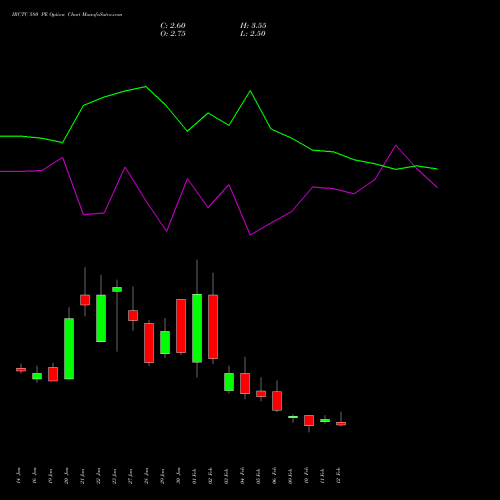
Task: Click the chart title text at top left
Action: coord(67,15)
